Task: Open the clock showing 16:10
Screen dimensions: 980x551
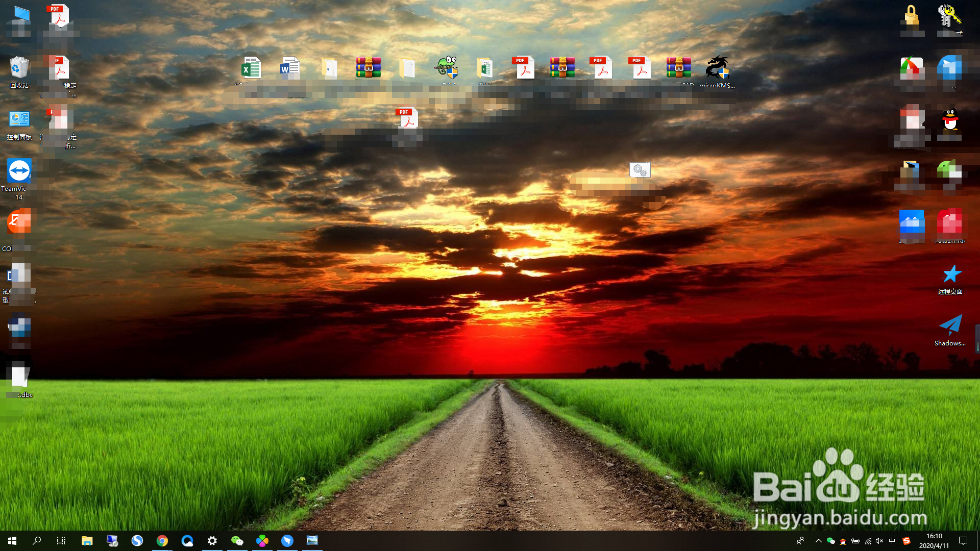Action: 934,541
